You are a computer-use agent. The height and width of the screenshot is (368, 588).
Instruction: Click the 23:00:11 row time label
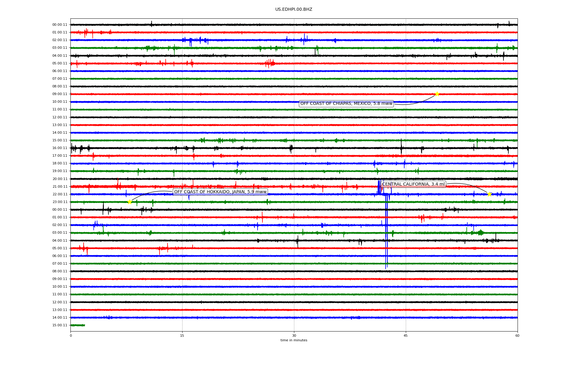(x=60, y=202)
